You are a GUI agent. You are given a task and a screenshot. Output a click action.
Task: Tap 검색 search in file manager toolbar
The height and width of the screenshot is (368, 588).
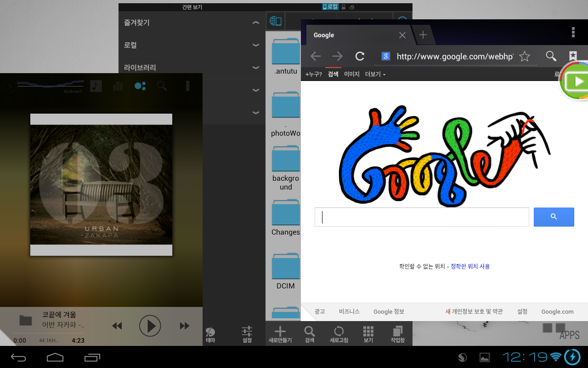pos(310,334)
